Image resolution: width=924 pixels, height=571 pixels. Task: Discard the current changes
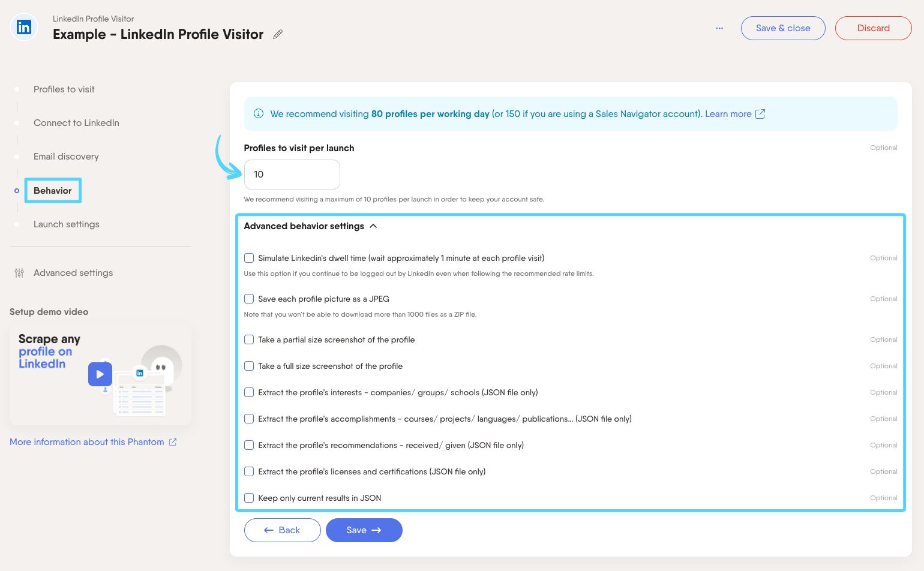pyautogui.click(x=873, y=28)
